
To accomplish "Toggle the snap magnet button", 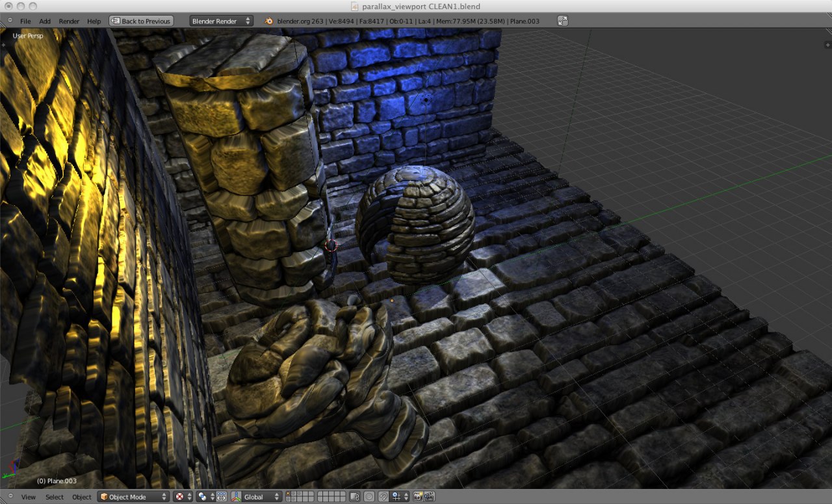I will pyautogui.click(x=383, y=497).
